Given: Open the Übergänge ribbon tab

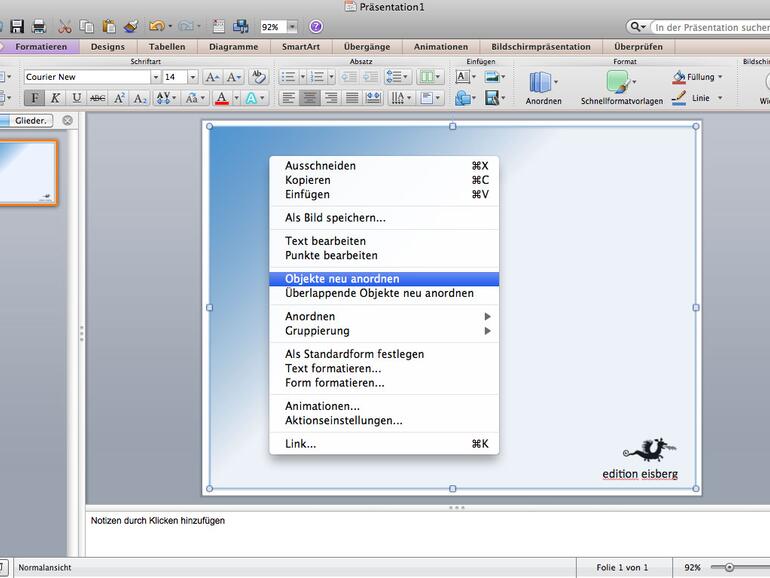Looking at the screenshot, I should 367,47.
